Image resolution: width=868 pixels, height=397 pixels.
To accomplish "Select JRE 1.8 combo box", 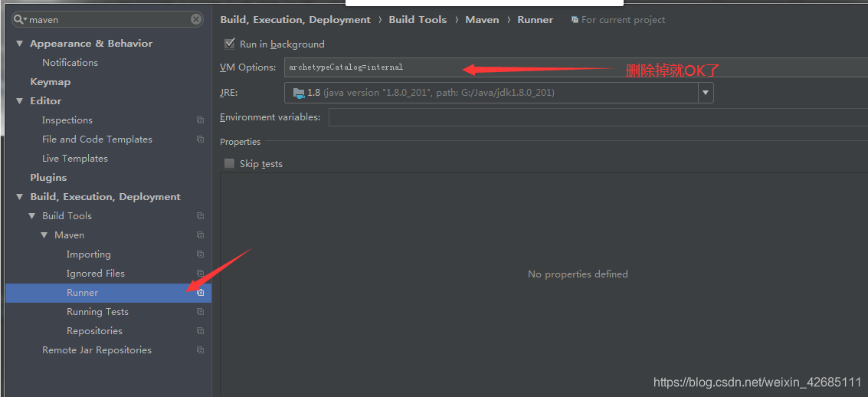I will coord(499,93).
